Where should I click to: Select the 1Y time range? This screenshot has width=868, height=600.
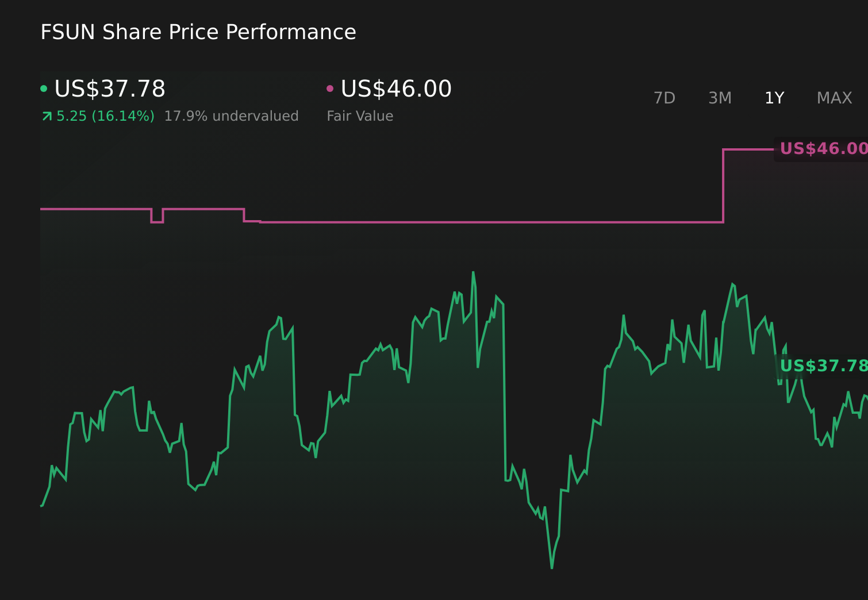tap(774, 98)
